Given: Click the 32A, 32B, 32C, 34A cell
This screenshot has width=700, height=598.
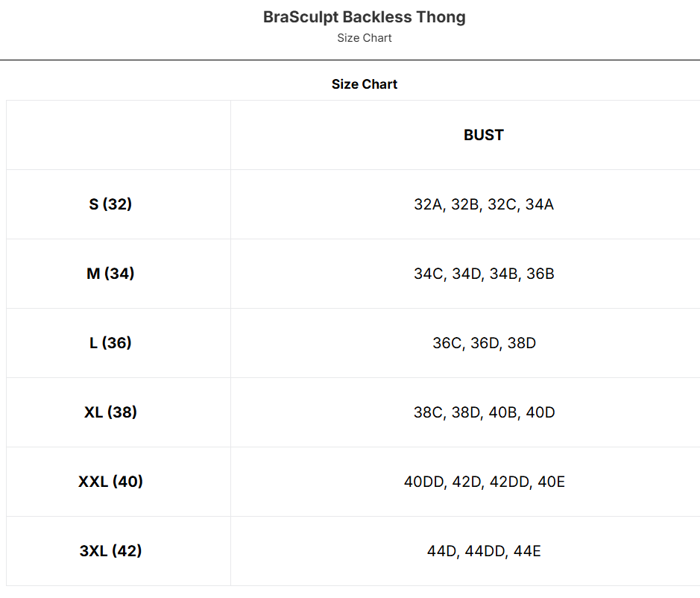Looking at the screenshot, I should pos(483,204).
